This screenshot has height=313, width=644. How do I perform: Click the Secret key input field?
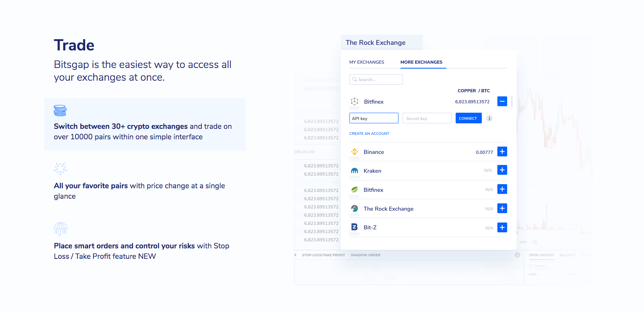point(427,118)
